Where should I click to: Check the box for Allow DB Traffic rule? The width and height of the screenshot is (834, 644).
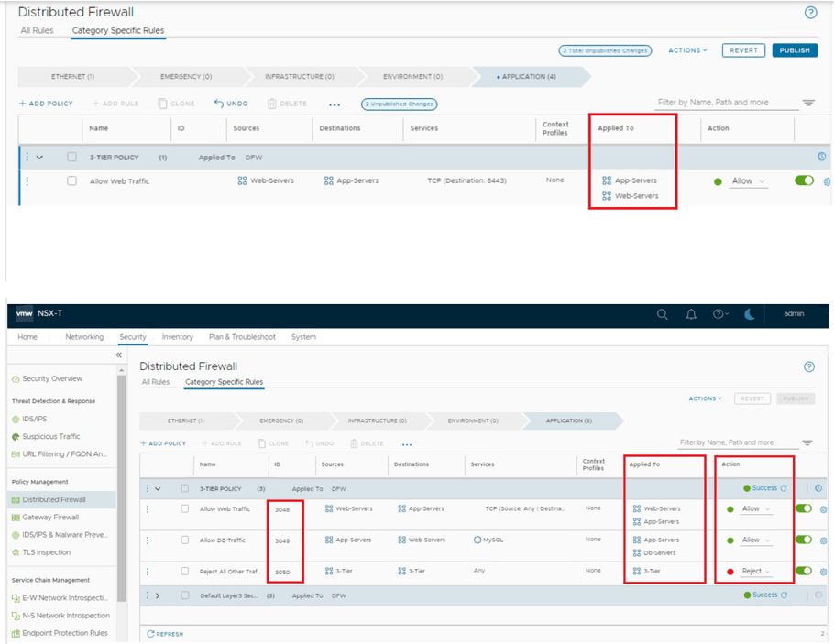185,540
